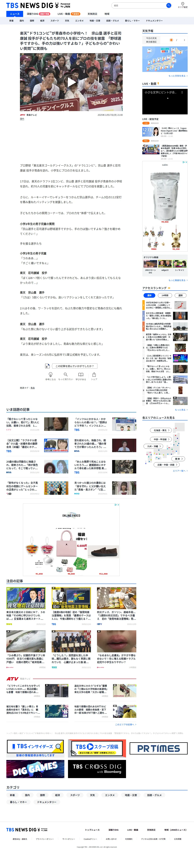Open the エンタメ subcategory menu item
Image resolution: width=194 pixels, height=868 pixels.
(x=79, y=21)
